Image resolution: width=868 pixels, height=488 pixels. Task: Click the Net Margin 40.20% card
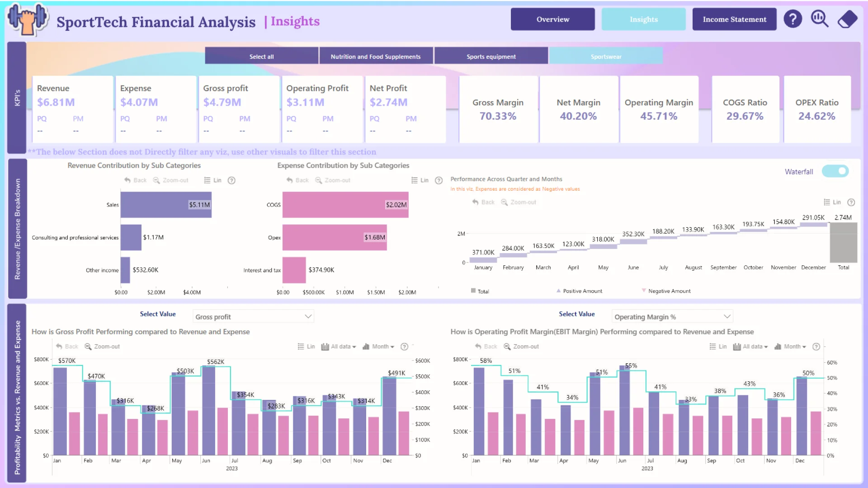579,109
